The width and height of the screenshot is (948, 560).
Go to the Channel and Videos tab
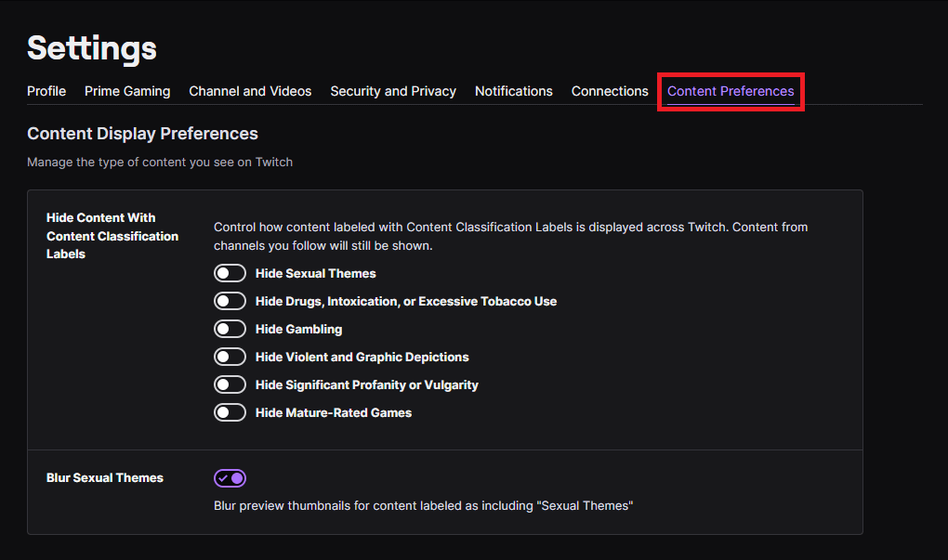[x=250, y=91]
